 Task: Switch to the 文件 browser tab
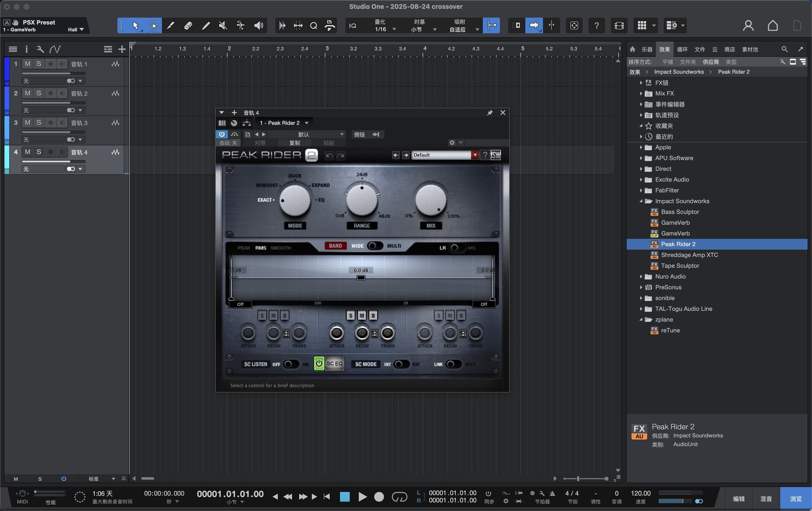tap(700, 49)
